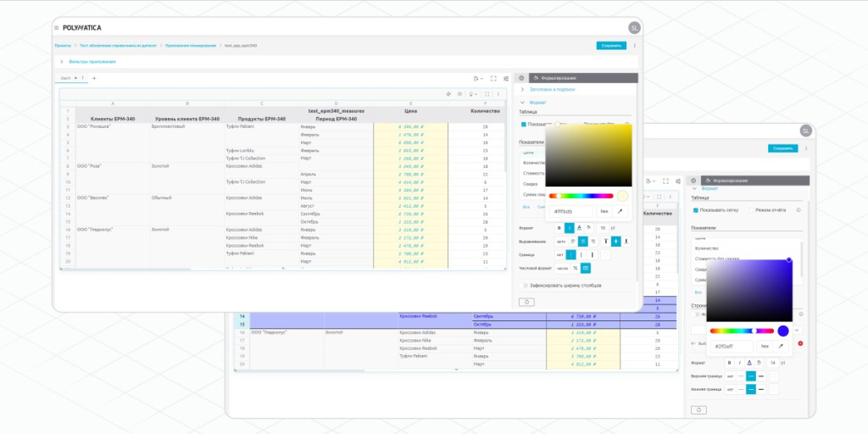Expand Заголовок и подписи section
This screenshot has width=868, height=434.
552,89
